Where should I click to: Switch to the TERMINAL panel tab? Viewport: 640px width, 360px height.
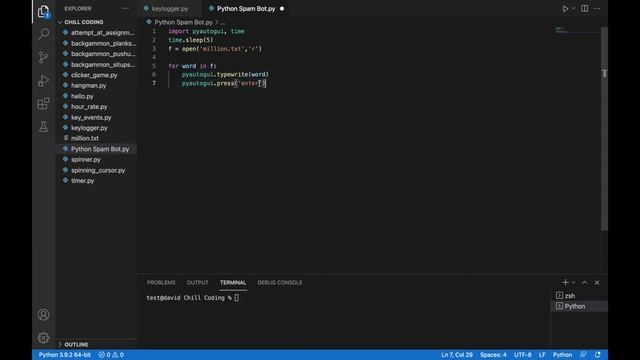233,282
